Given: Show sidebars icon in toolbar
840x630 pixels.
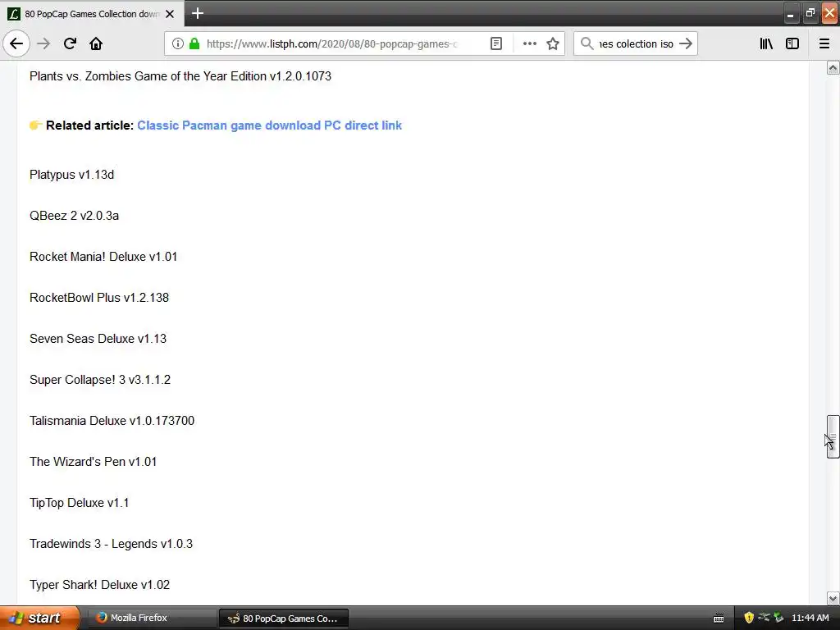Looking at the screenshot, I should coord(792,44).
